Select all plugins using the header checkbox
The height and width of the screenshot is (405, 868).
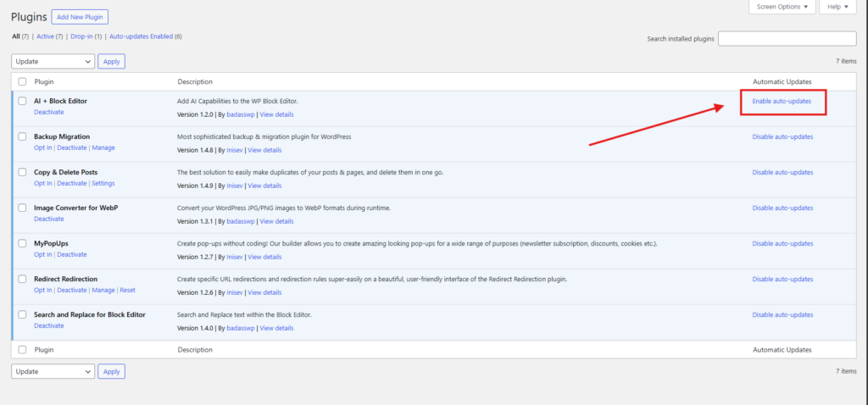pyautogui.click(x=22, y=81)
